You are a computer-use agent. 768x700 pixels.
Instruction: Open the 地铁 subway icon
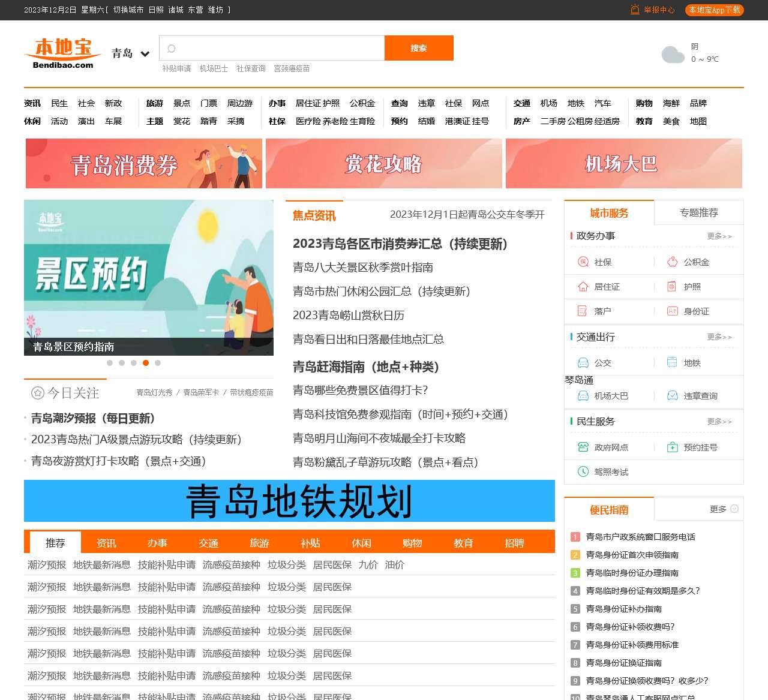point(672,363)
